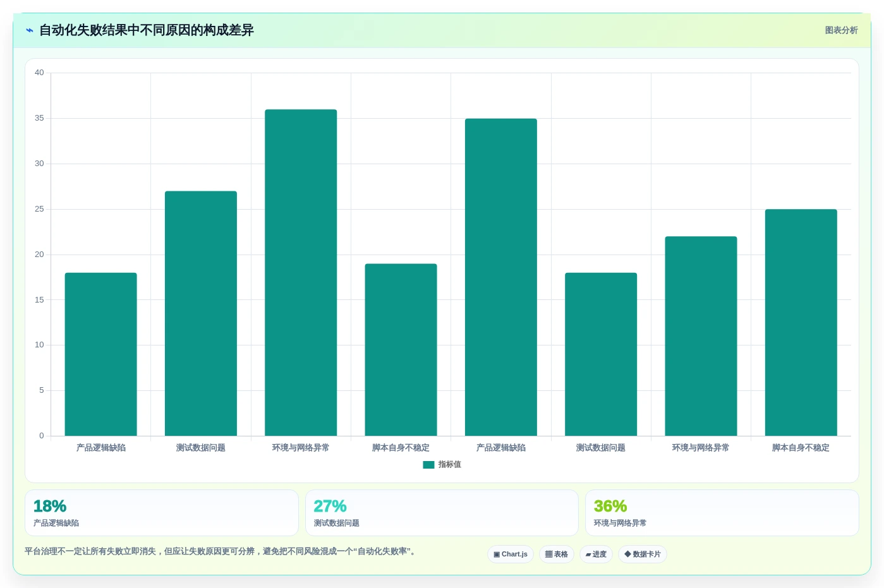This screenshot has width=884, height=588.
Task: Click the footer note starting with 平台治理
Action: coord(222,551)
